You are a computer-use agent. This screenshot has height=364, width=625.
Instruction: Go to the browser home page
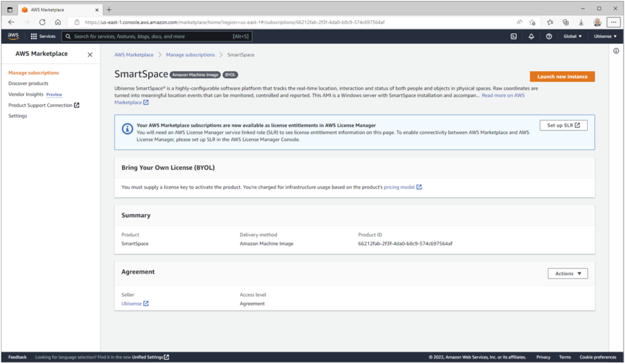pyautogui.click(x=58, y=23)
